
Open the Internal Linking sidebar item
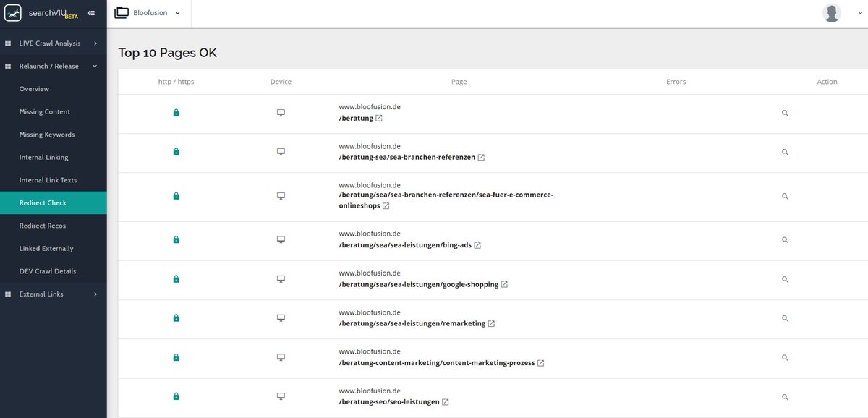pyautogui.click(x=54, y=157)
